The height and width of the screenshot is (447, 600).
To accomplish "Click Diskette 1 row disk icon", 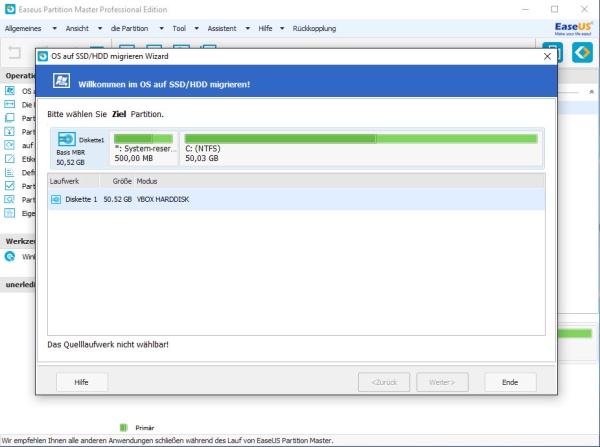I will 56,199.
